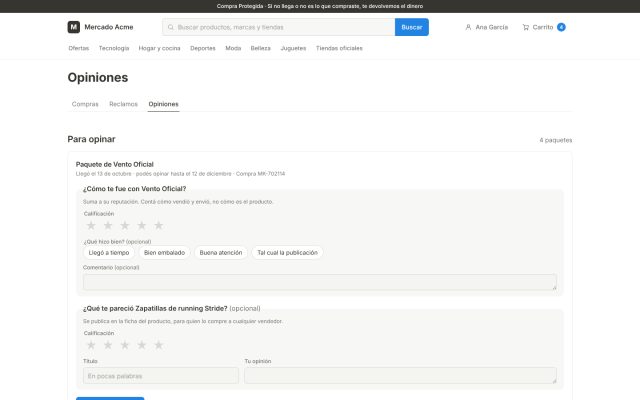The image size is (640, 400).
Task: Click the Compra Protegida banner text
Action: (x=320, y=6)
